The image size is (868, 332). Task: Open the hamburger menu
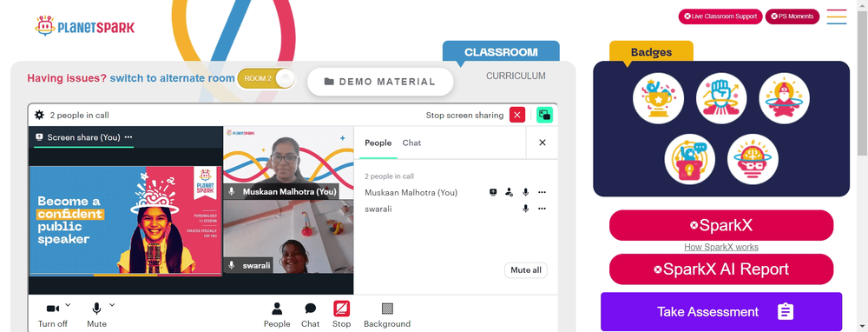pos(837,17)
